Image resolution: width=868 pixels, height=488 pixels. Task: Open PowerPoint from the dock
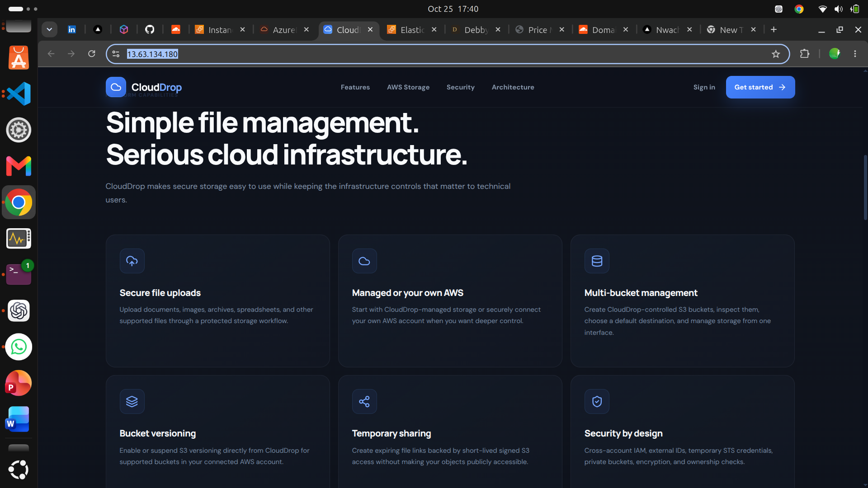[19, 383]
